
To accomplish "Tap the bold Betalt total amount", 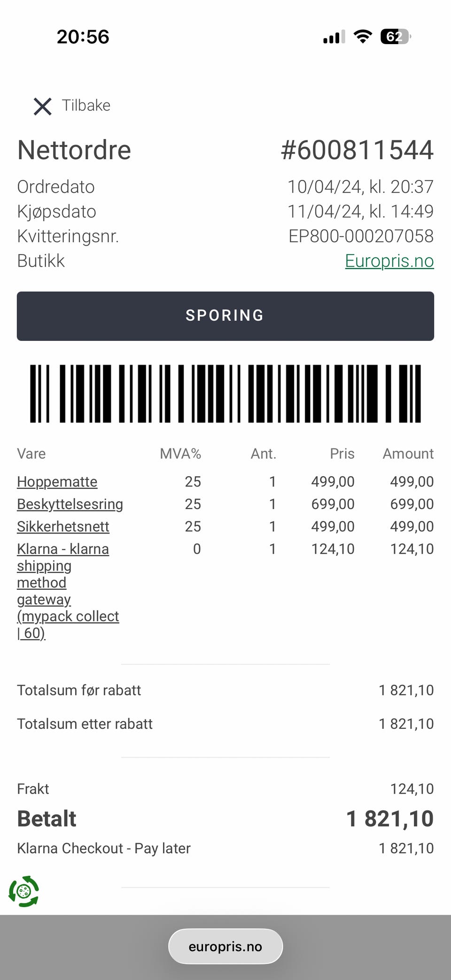I will 389,818.
